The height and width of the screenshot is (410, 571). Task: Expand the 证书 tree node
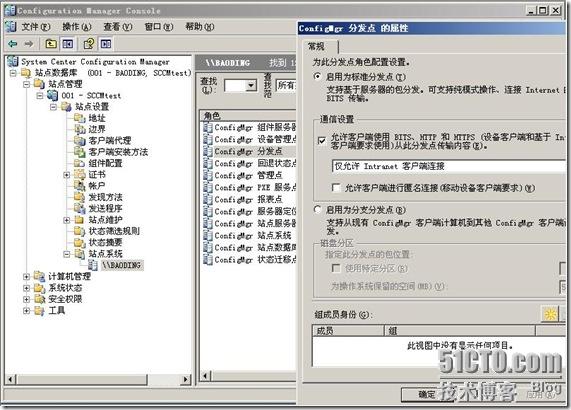click(67, 175)
